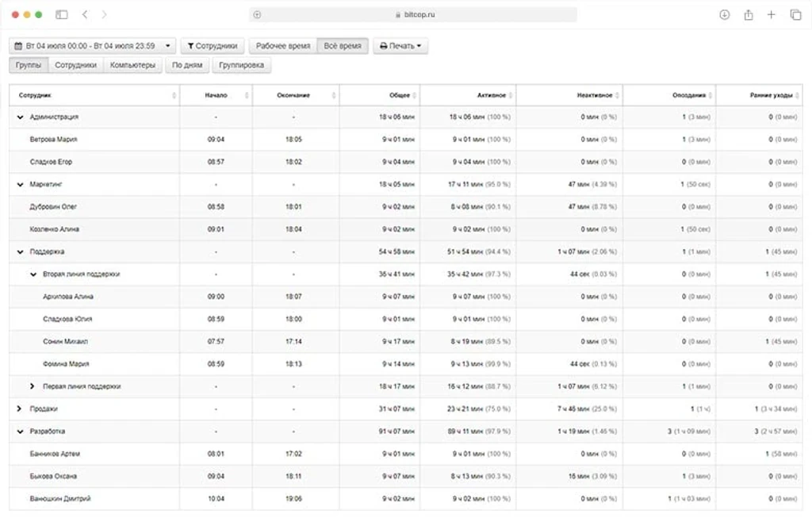The height and width of the screenshot is (522, 812).
Task: Go forward with the browser arrow
Action: pos(104,14)
